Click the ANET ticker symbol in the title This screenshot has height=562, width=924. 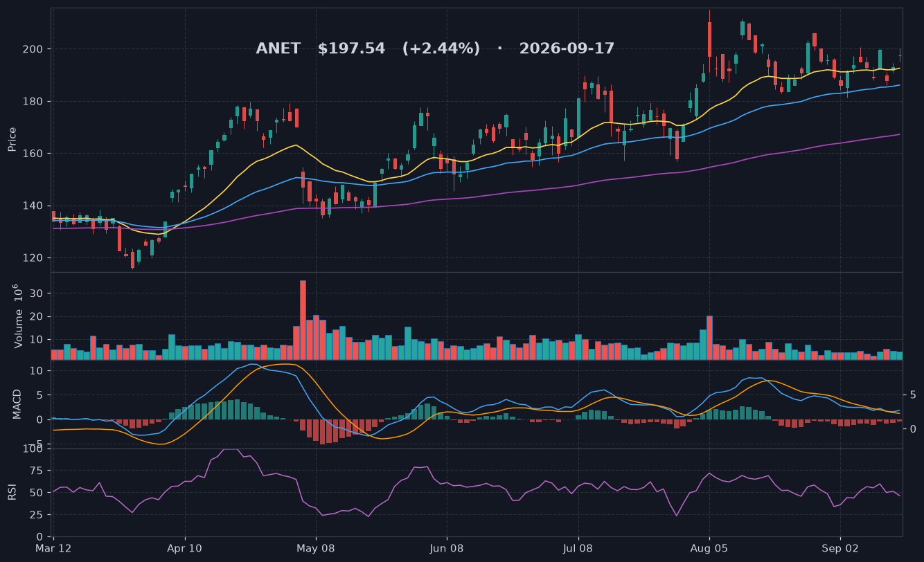278,49
